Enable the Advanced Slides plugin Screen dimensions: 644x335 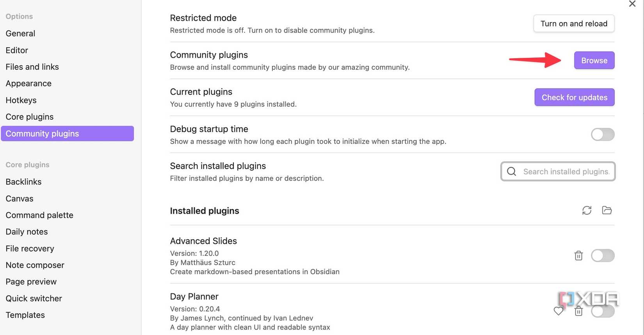pyautogui.click(x=603, y=255)
